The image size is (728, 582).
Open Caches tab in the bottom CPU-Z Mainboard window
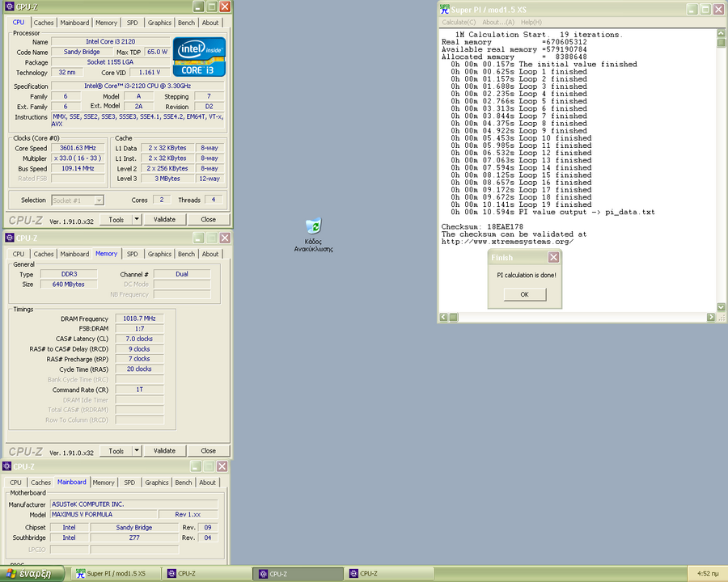click(41, 483)
